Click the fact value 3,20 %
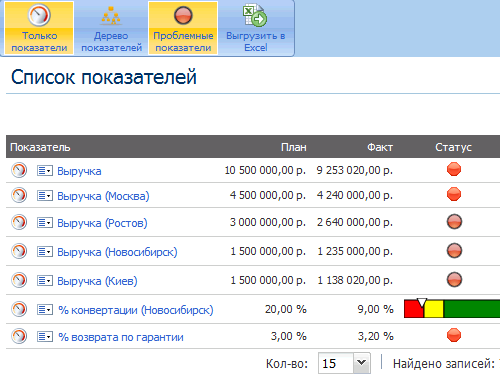500x381 pixels. [x=375, y=336]
